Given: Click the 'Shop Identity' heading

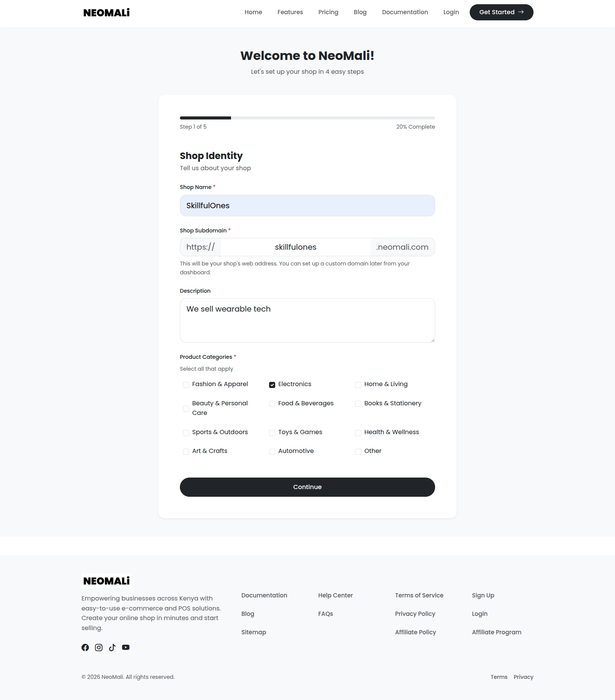Looking at the screenshot, I should [211, 156].
